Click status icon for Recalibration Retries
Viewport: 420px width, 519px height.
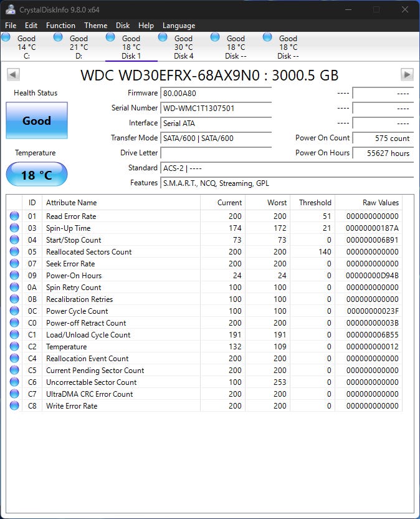14,299
